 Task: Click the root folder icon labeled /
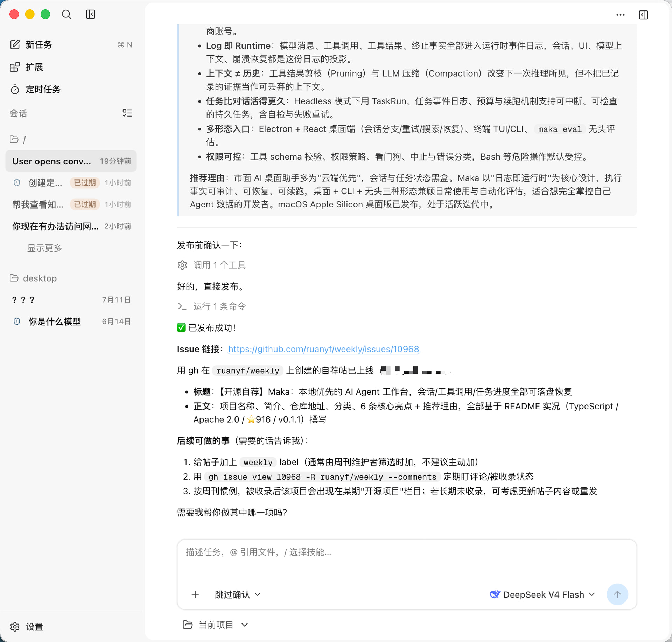pos(14,139)
